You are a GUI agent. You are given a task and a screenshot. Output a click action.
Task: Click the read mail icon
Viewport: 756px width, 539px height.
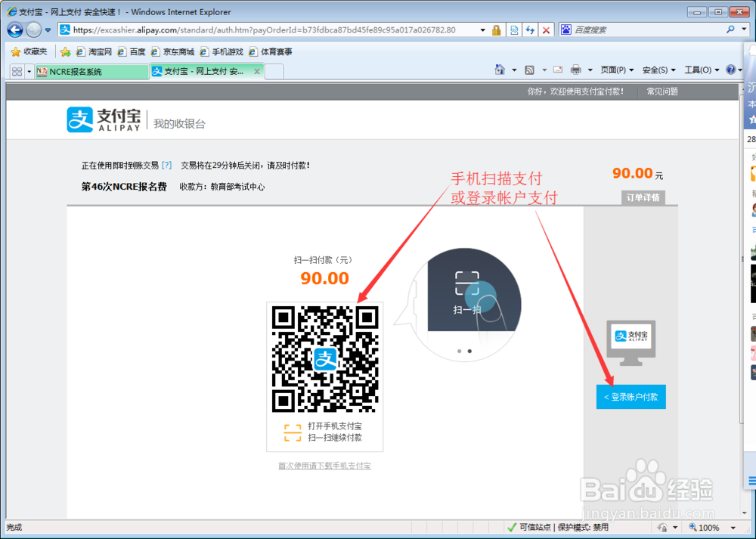pyautogui.click(x=558, y=70)
